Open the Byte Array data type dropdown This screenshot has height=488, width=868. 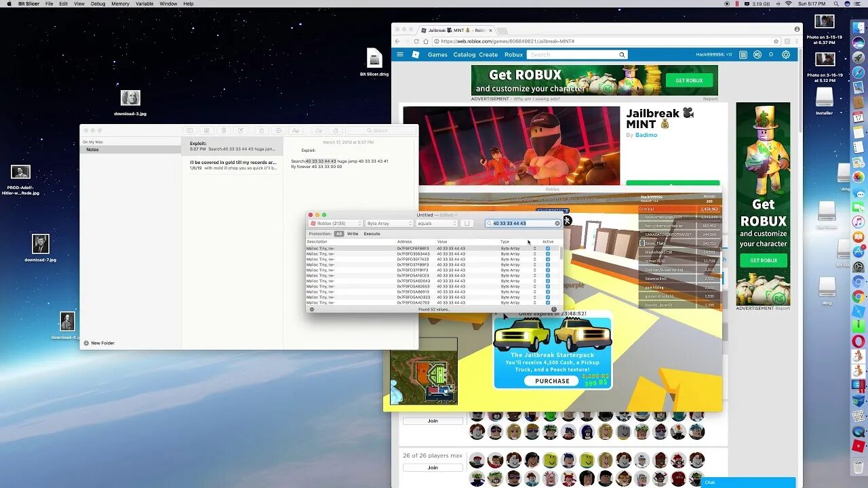389,223
